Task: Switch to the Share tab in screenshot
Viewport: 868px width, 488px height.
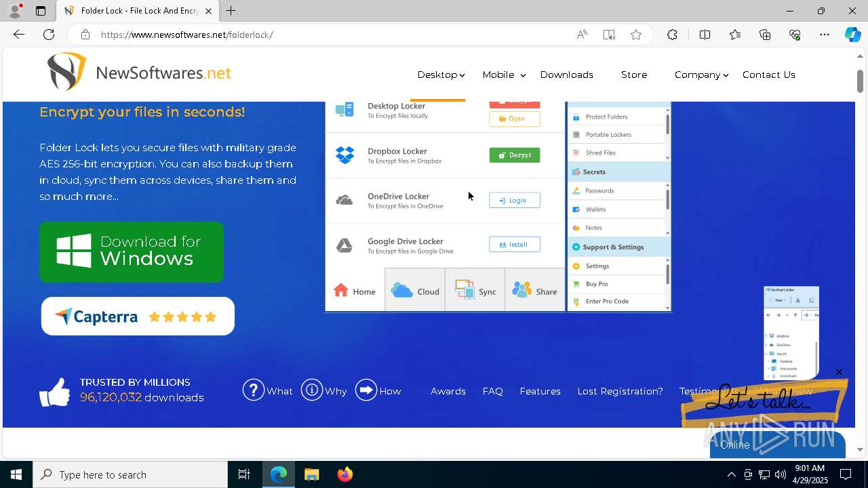Action: tap(535, 291)
